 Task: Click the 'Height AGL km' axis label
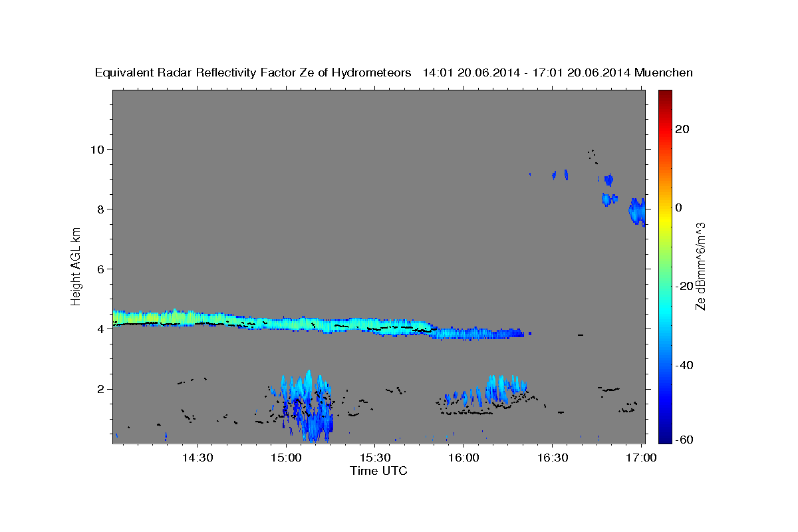76,267
